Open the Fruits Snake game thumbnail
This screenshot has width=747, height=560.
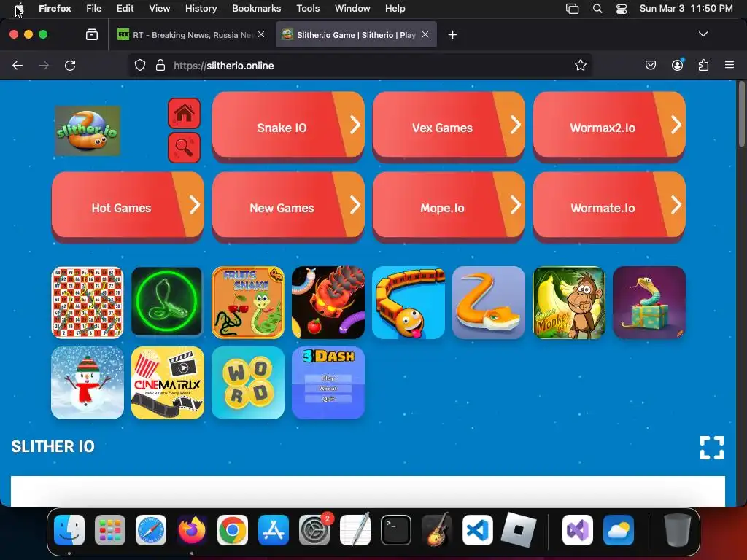coord(248,303)
